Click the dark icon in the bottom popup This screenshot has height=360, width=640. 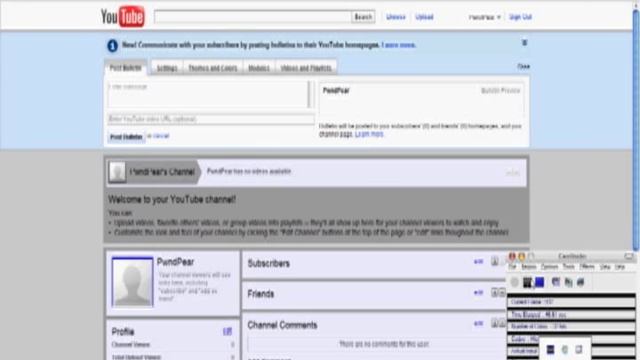[550, 349]
